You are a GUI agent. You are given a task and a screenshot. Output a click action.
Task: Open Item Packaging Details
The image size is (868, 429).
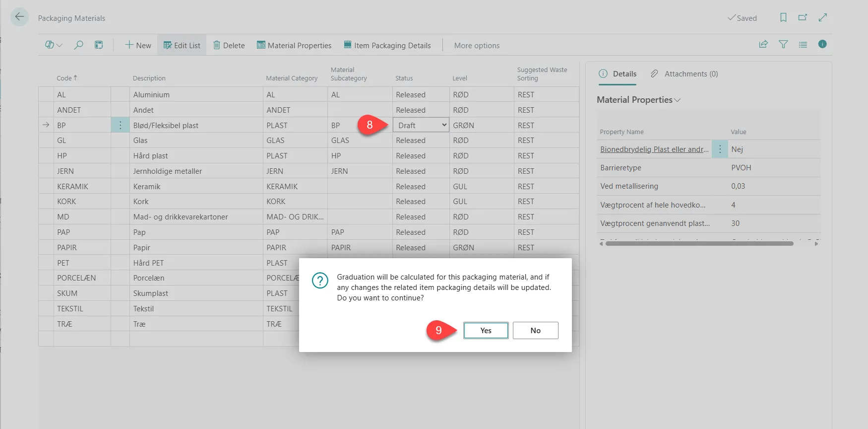(387, 45)
